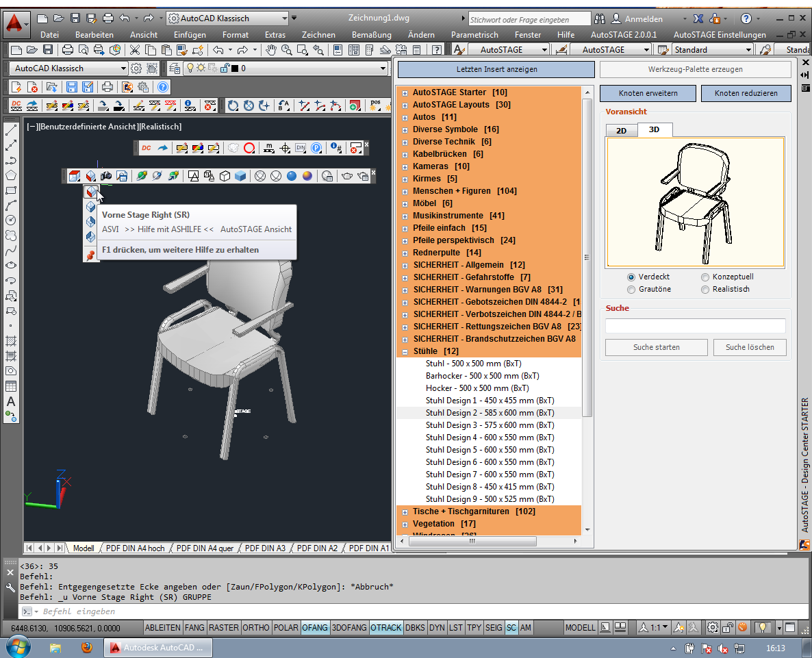The image size is (812, 658).
Task: Select the Grautöne preview option
Action: point(631,290)
